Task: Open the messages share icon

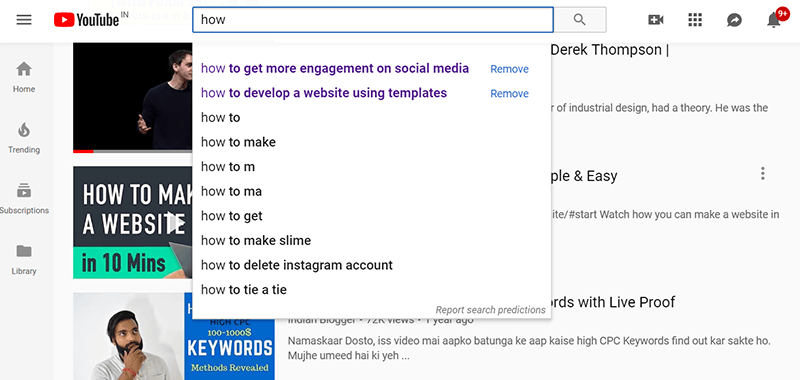Action: tap(734, 20)
